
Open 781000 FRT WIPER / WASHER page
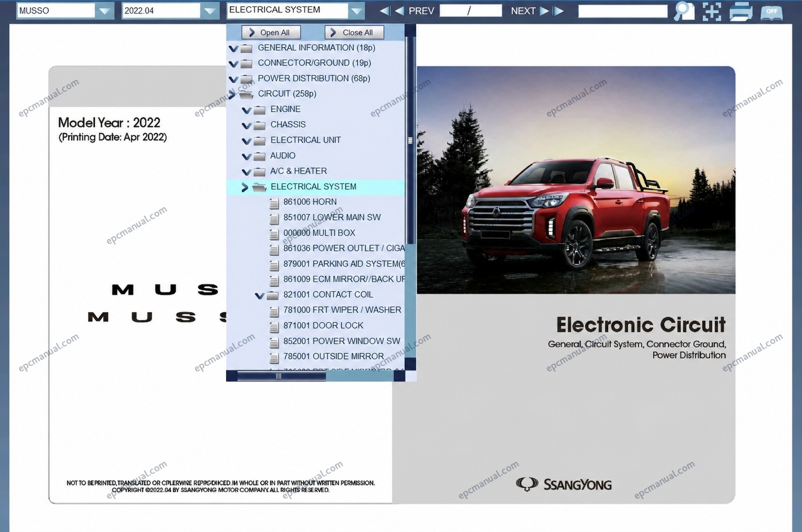pos(342,310)
